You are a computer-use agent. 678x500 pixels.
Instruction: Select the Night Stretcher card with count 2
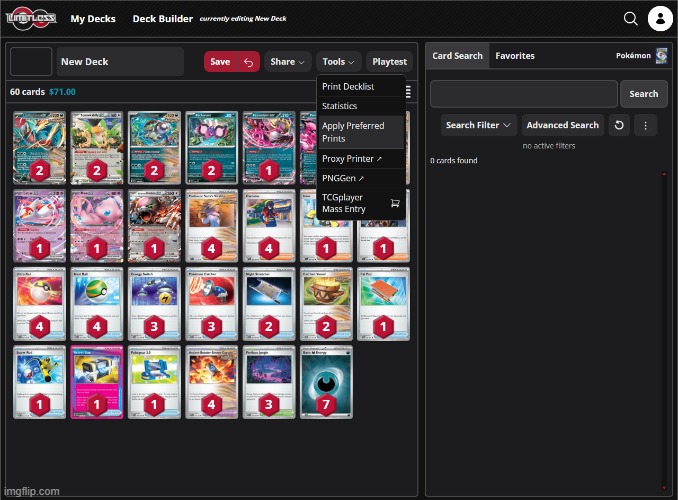click(269, 304)
